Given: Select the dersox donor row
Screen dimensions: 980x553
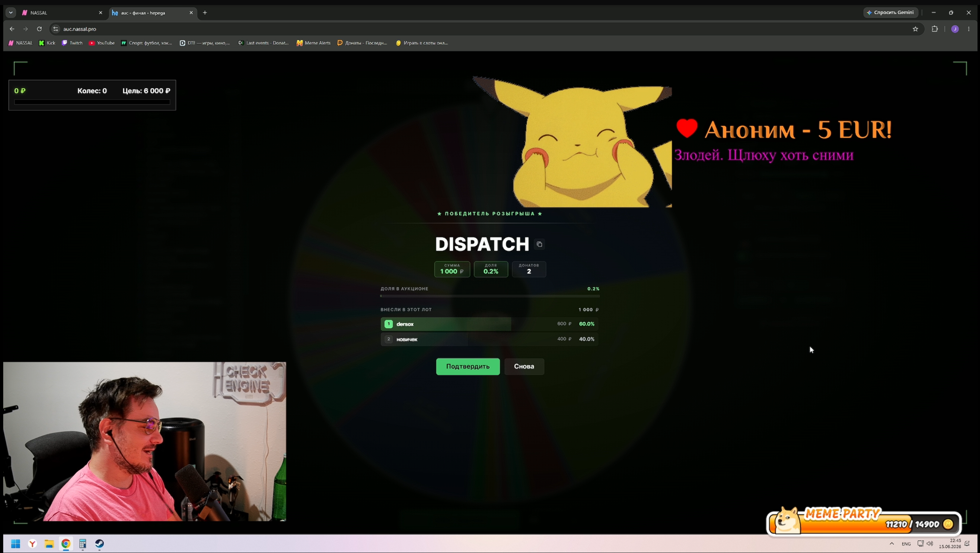Looking at the screenshot, I should pyautogui.click(x=489, y=324).
